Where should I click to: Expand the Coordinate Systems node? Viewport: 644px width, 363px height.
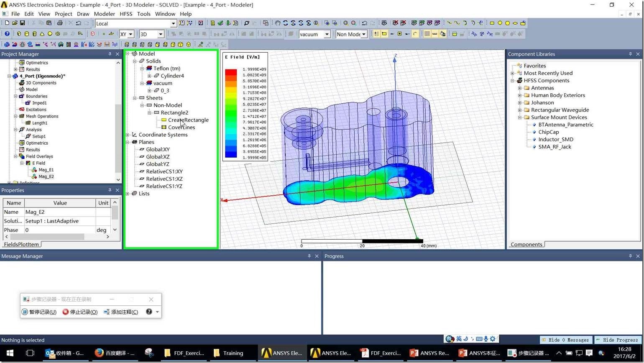(128, 135)
